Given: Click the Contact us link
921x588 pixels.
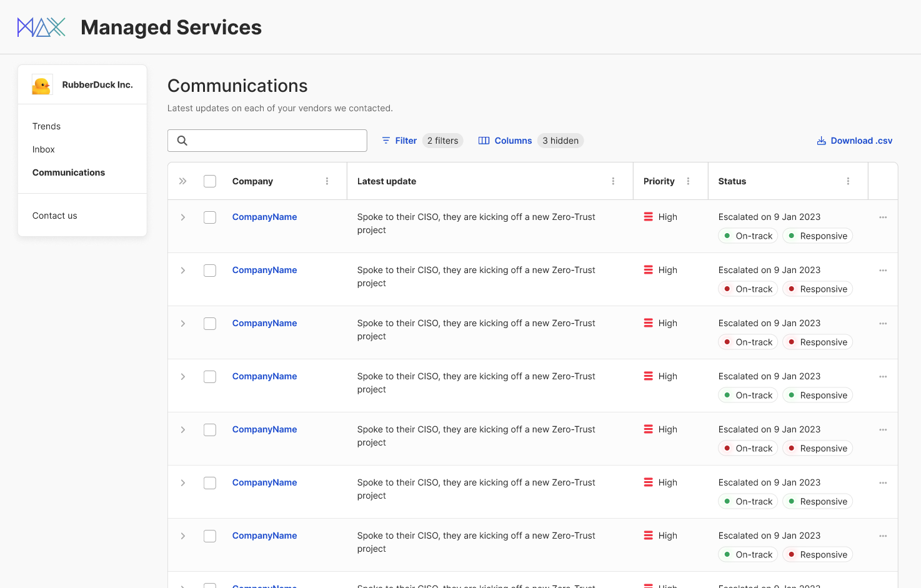Looking at the screenshot, I should 54,215.
